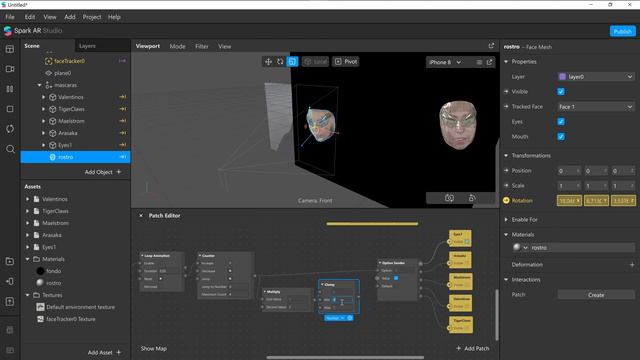Screen dimensions: 640x360
Task: Click Add Asset button
Action: coord(104,353)
